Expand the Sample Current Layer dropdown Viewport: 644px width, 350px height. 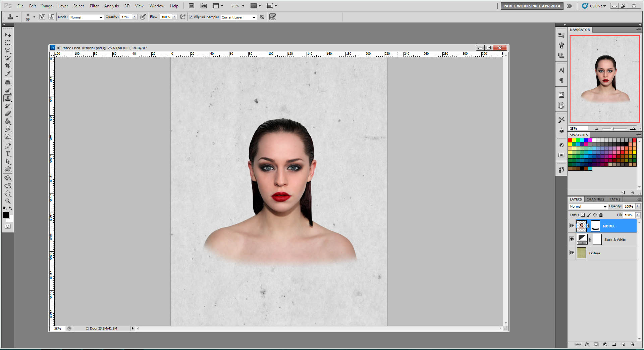[x=238, y=17]
